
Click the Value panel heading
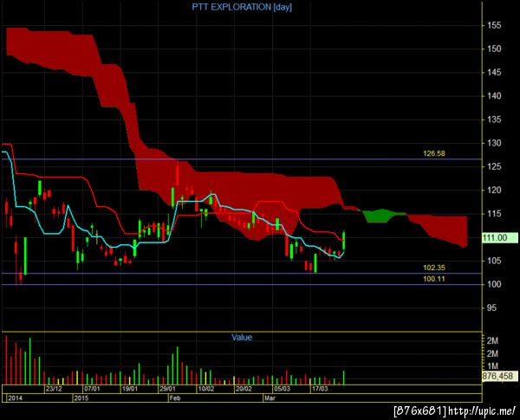pyautogui.click(x=242, y=338)
